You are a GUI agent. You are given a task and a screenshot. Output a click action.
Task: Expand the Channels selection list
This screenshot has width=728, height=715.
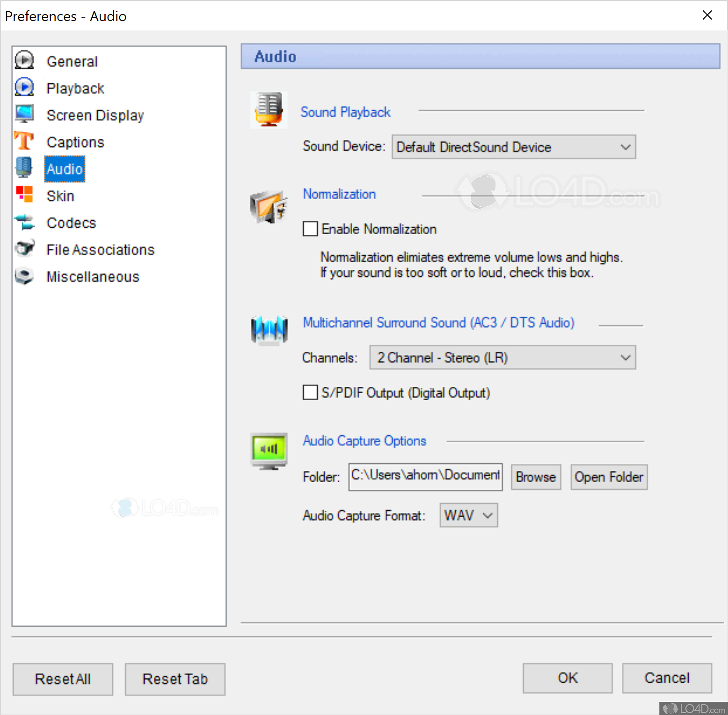click(x=626, y=357)
